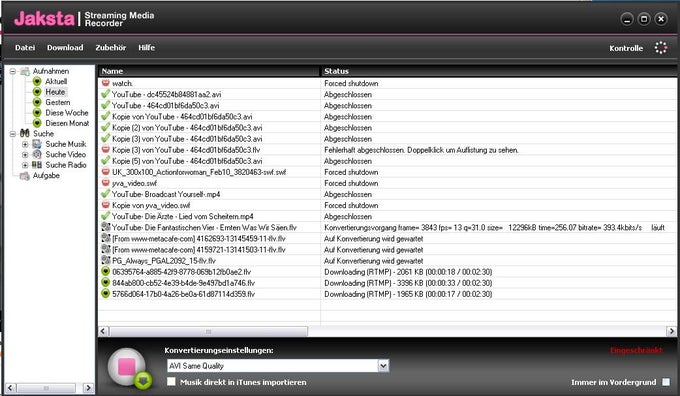Click the red error icon next to watch.
Image resolution: width=680 pixels, height=396 pixels.
coord(105,82)
